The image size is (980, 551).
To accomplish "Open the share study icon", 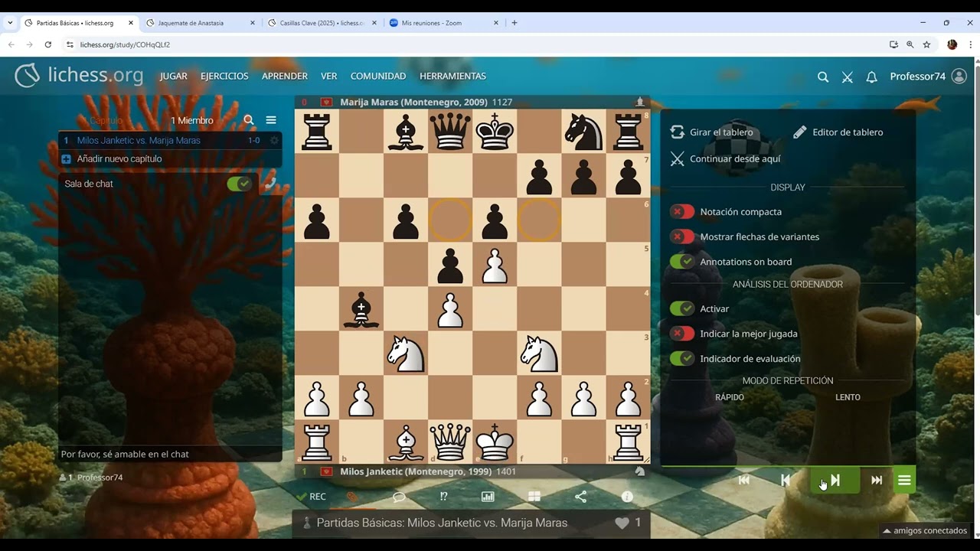I will click(580, 497).
